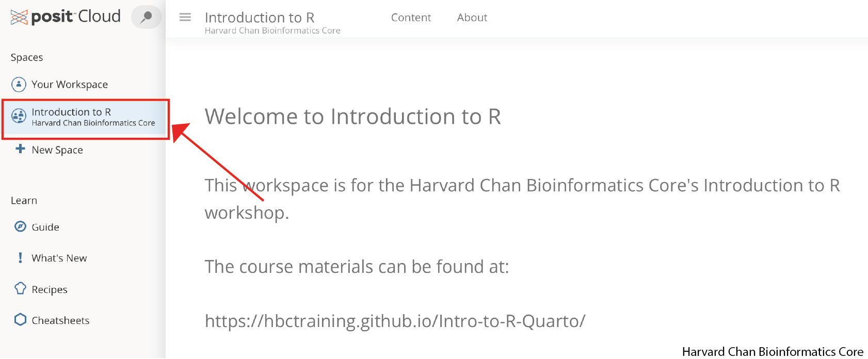868x359 pixels.
Task: Click the Introduction to R header title
Action: point(260,18)
